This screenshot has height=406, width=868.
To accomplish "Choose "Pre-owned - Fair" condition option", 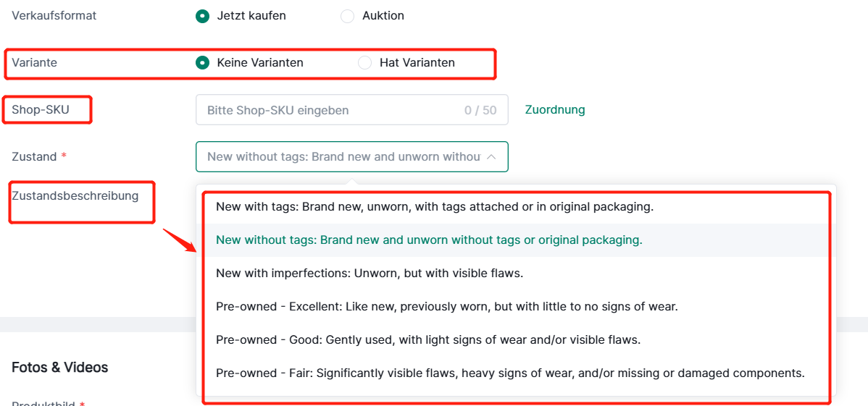I will (510, 373).
